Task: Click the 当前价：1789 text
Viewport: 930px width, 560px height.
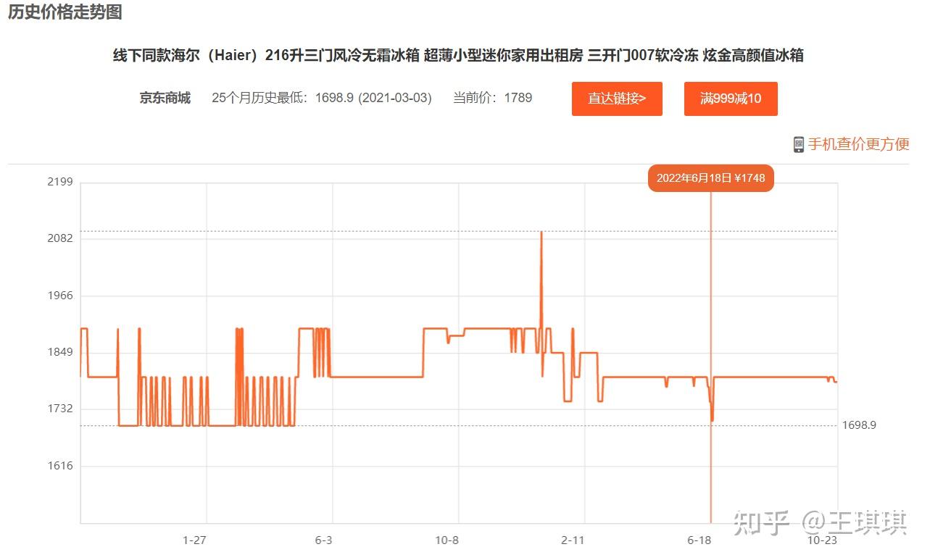Action: point(493,98)
